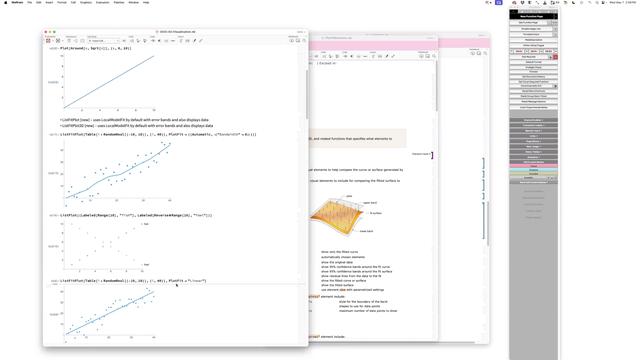Click the 3D fitted surface plot graphic
640x360 pixels.
click(x=336, y=216)
